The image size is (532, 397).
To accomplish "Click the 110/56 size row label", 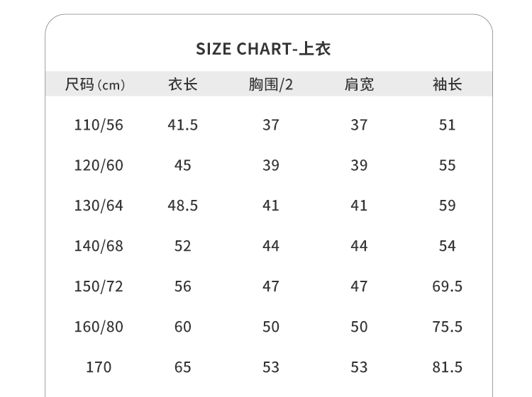I will tap(99, 125).
